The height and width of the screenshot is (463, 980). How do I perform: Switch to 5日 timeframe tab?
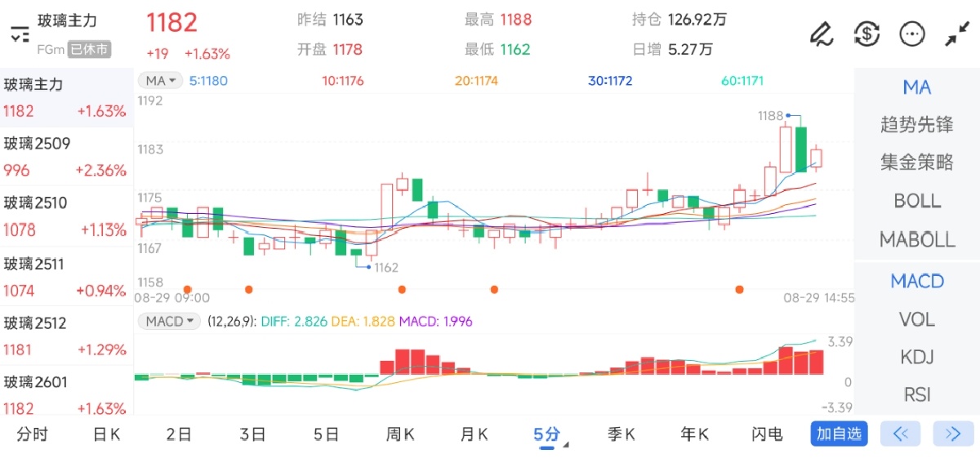326,434
